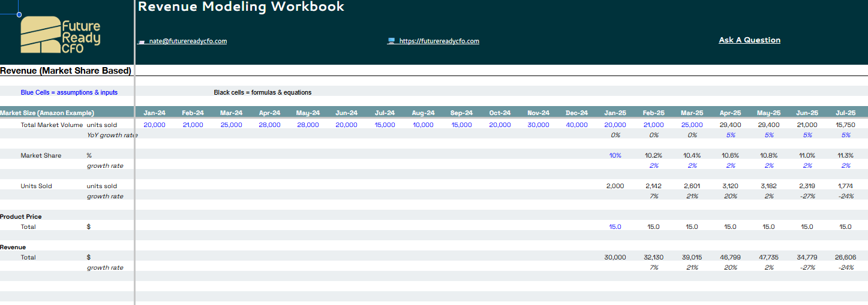
Task: Select the 2,601 units sold cell
Action: click(692, 186)
